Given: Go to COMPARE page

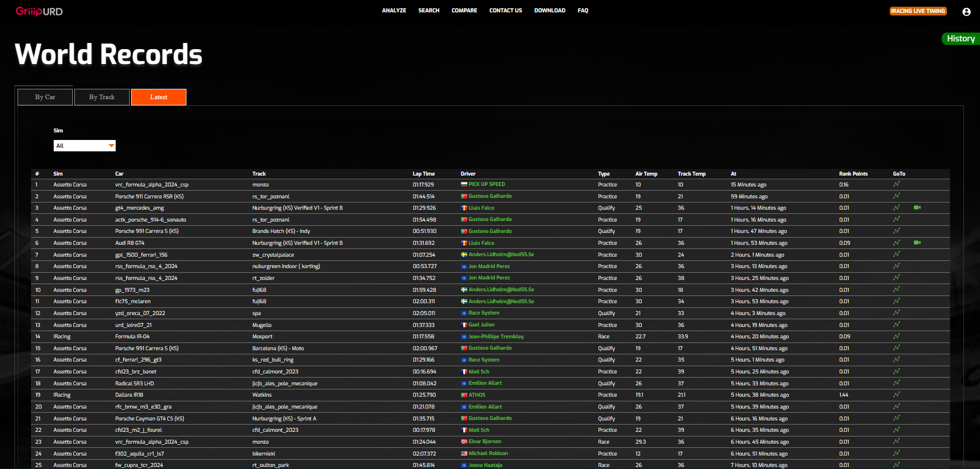Looking at the screenshot, I should pyautogui.click(x=464, y=10).
